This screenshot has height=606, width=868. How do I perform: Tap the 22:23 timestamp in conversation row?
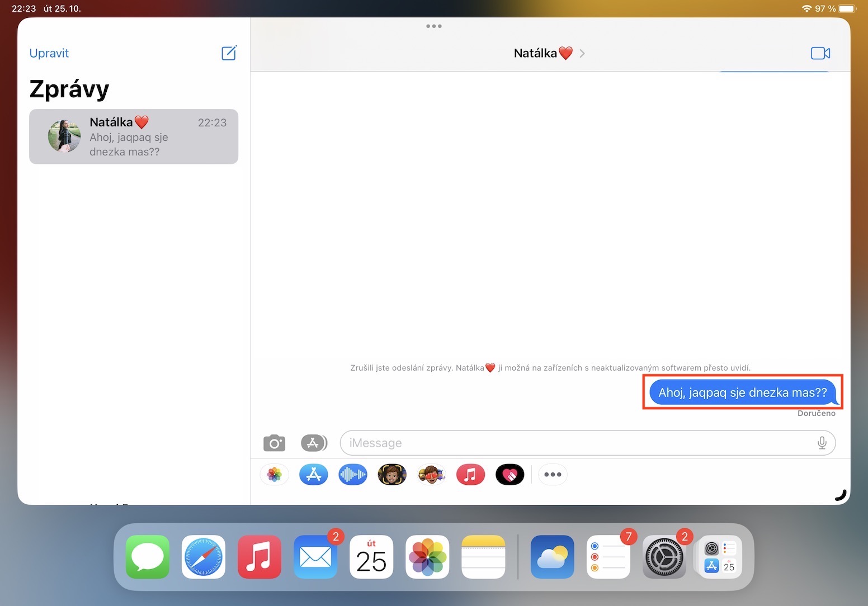213,122
